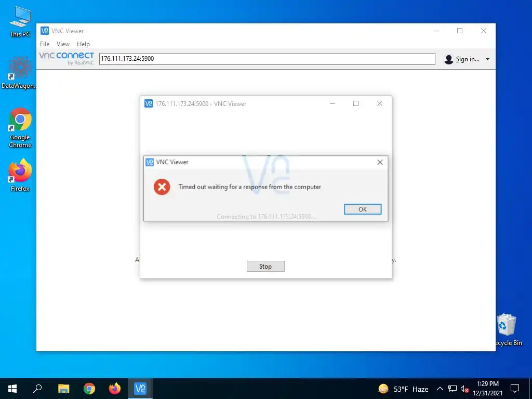
Task: Maximize the main VNC Viewer window
Action: 460,31
